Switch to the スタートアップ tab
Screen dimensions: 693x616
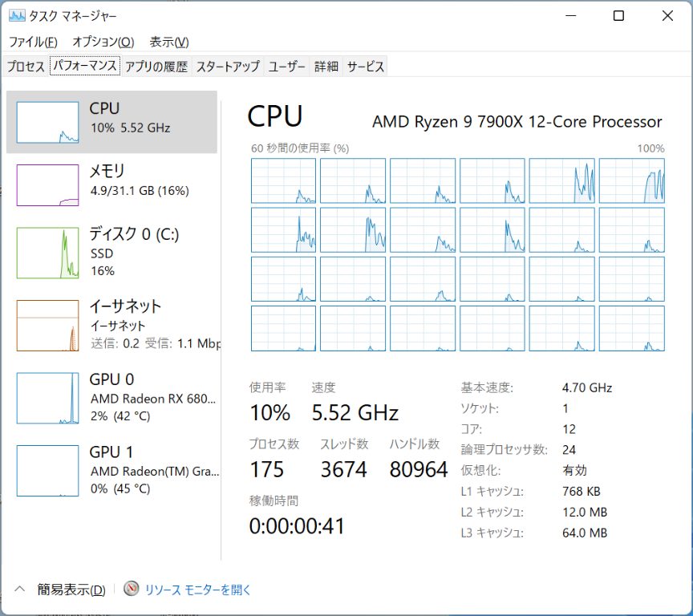(228, 67)
